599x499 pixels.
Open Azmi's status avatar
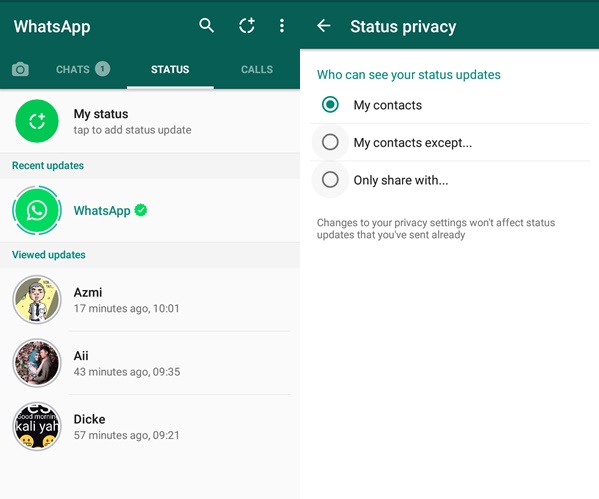(x=37, y=300)
